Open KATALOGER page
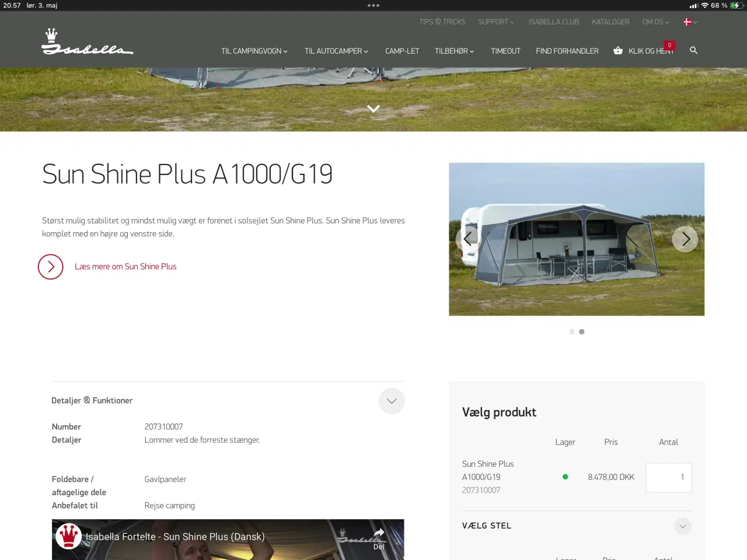 point(610,22)
